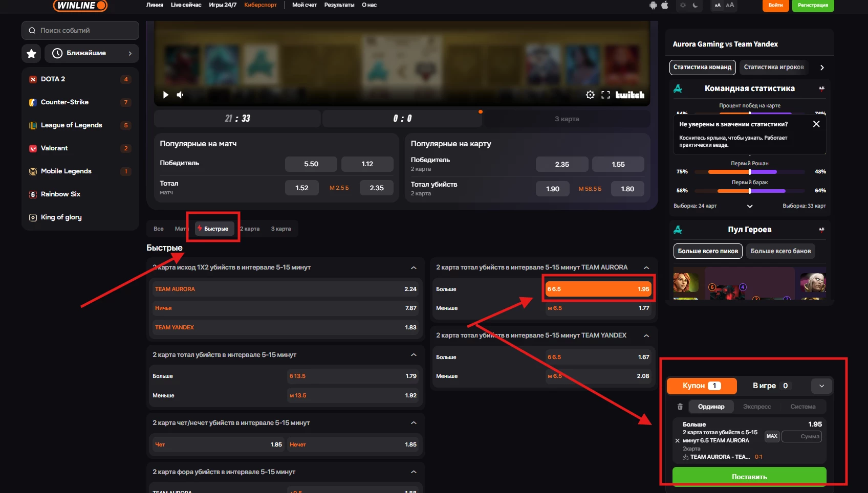Image resolution: width=868 pixels, height=493 pixels.
Task: Click the King of glory game icon
Action: 33,217
